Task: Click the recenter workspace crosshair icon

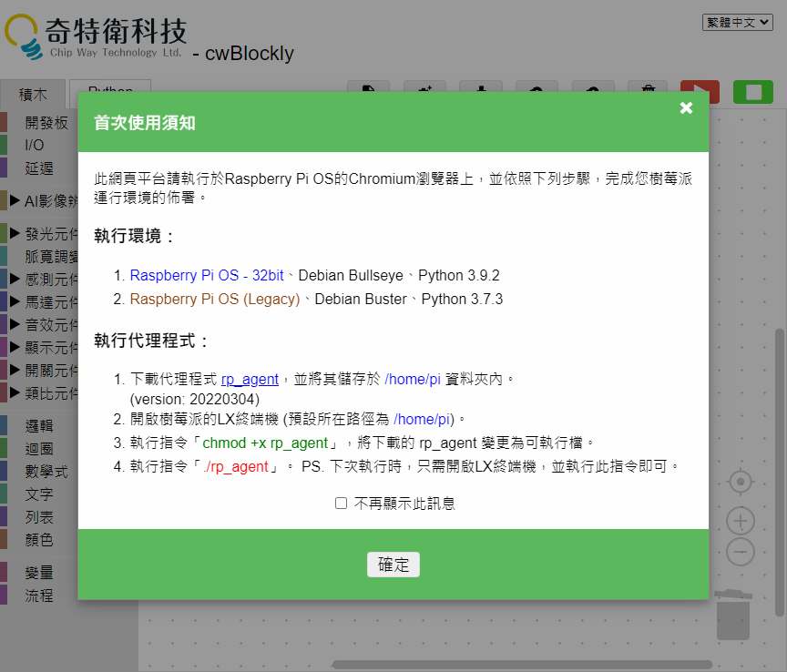Action: 740,483
